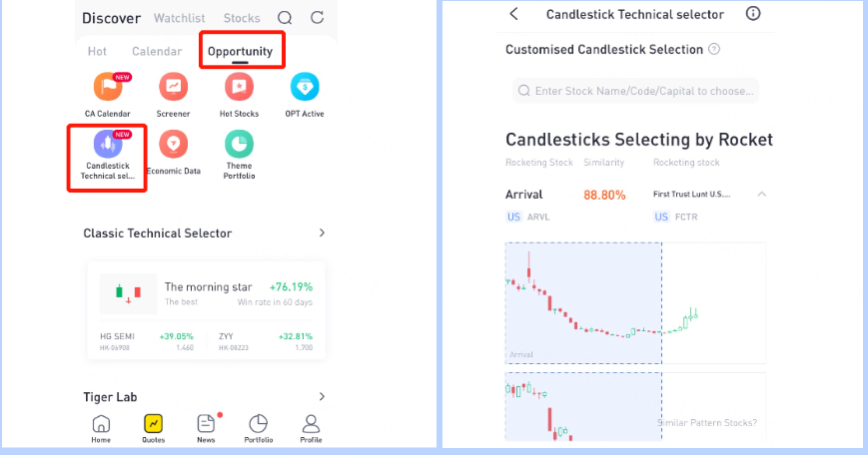Switch to the Opportunity tab

[x=241, y=52]
